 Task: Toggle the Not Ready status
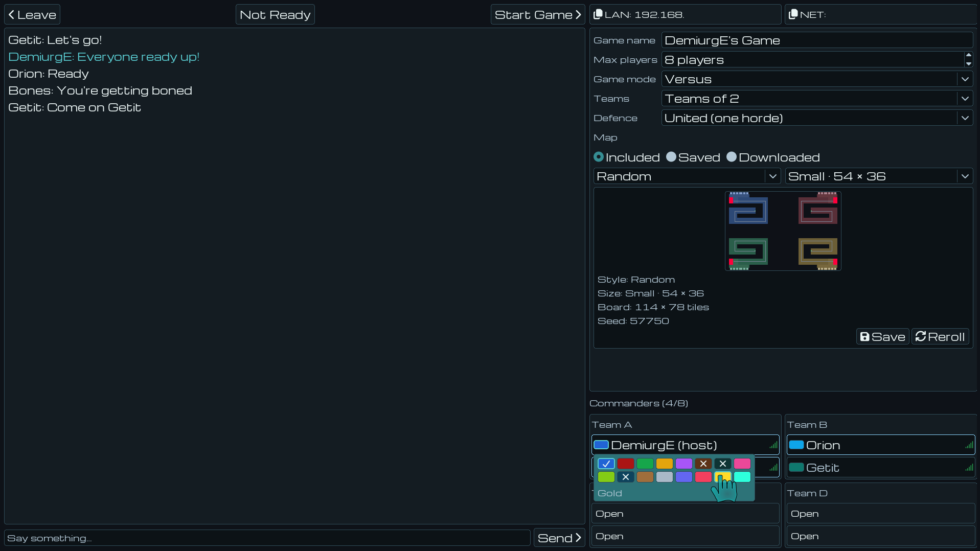coord(275,15)
